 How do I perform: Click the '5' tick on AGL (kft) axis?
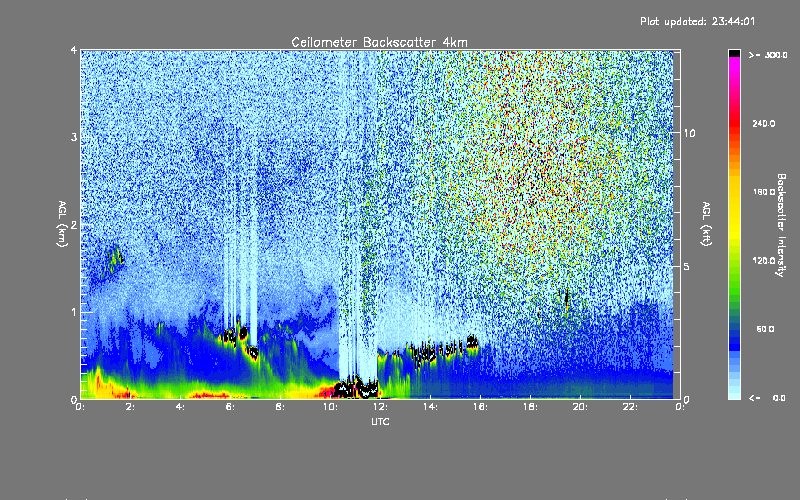pos(687,266)
